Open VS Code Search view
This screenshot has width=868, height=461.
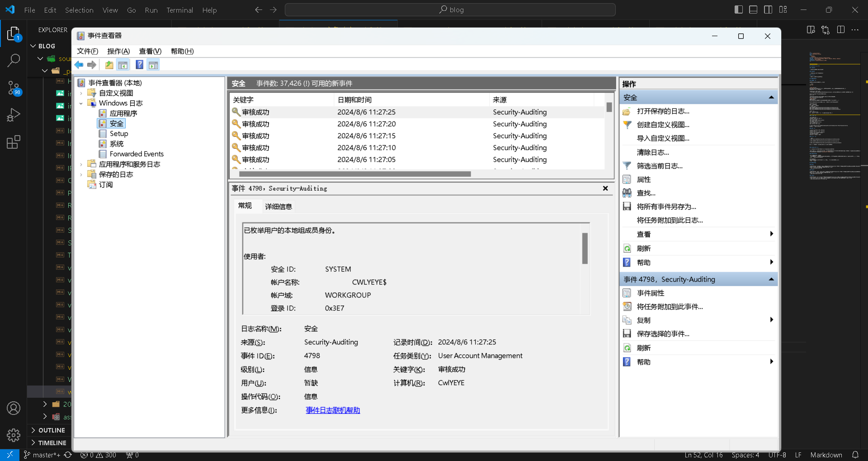pos(14,60)
